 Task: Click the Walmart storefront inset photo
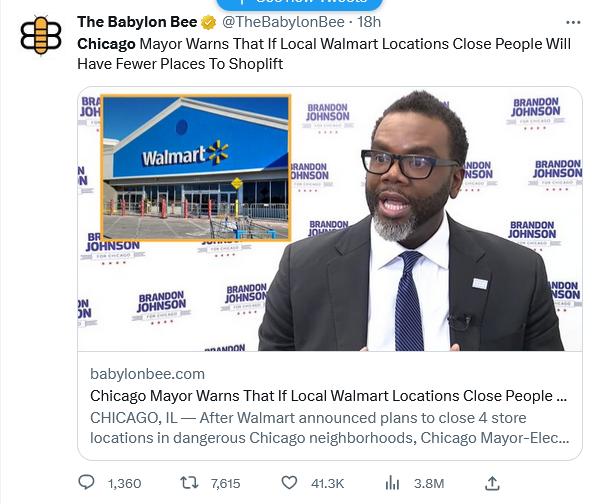tap(196, 168)
